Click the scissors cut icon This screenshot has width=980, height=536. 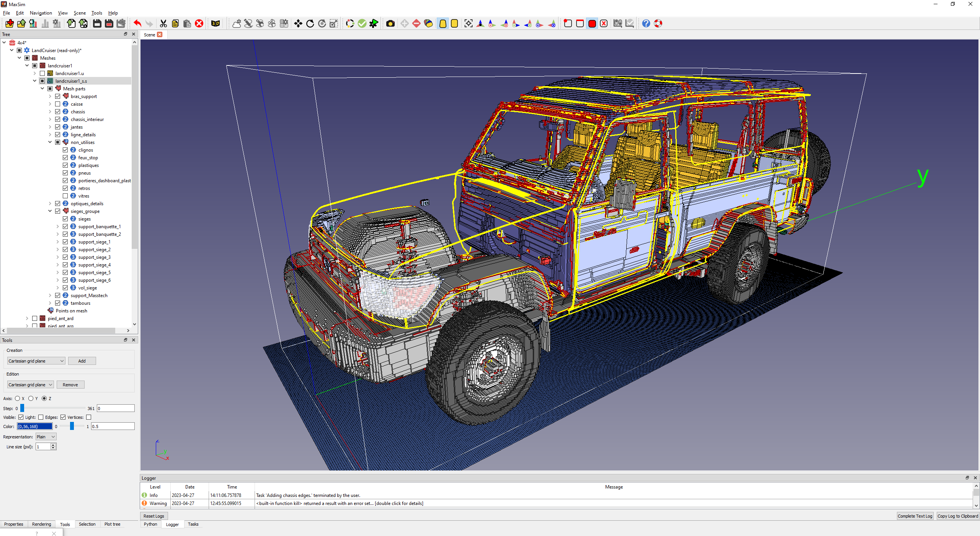(x=163, y=24)
